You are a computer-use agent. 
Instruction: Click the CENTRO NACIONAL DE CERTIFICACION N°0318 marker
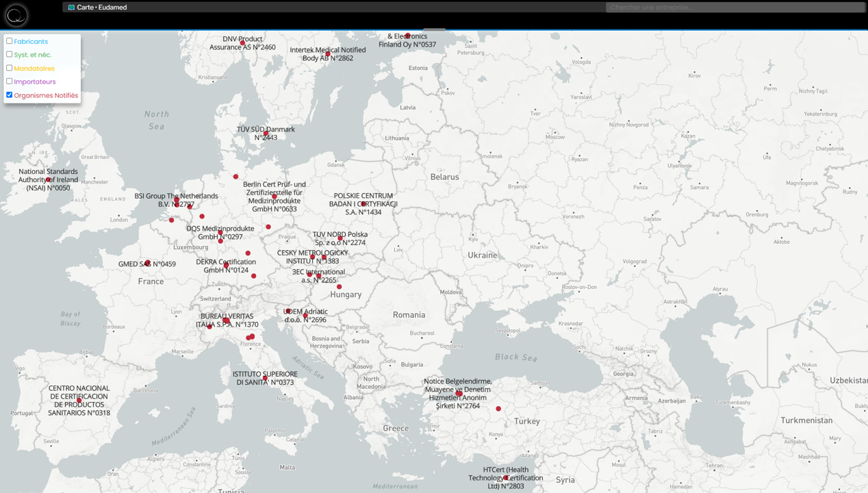[79, 401]
